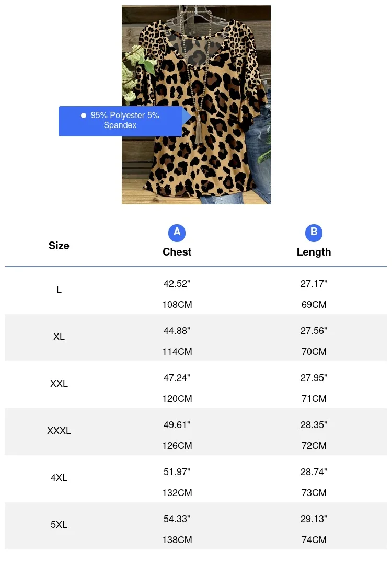Click the Length column header

[314, 252]
